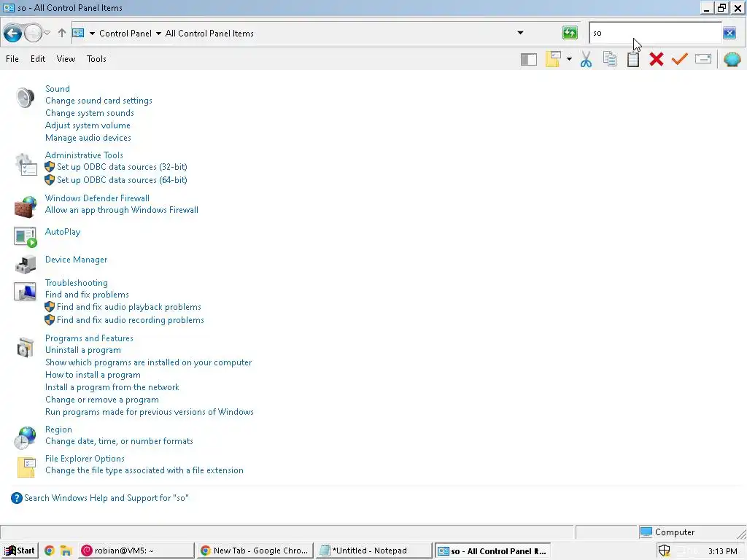This screenshot has height=560, width=747.
Task: Click the Programs and Features icon
Action: (x=26, y=347)
